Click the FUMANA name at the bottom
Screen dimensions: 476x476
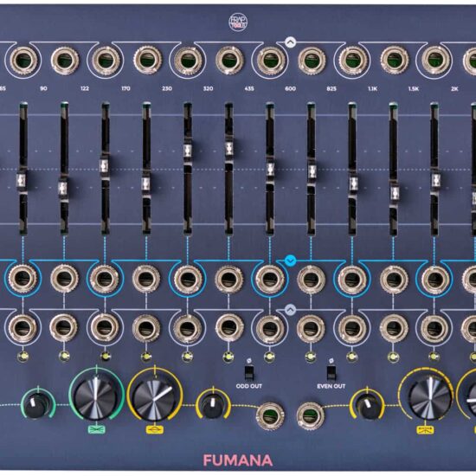pos(238,460)
